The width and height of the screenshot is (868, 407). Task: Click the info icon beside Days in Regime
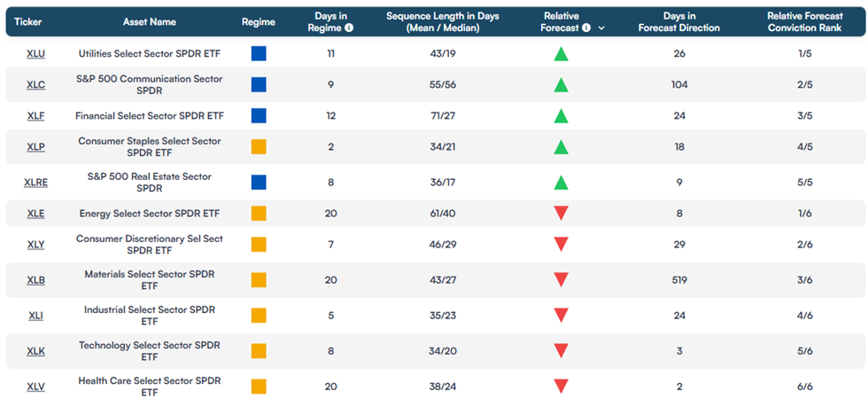click(349, 27)
